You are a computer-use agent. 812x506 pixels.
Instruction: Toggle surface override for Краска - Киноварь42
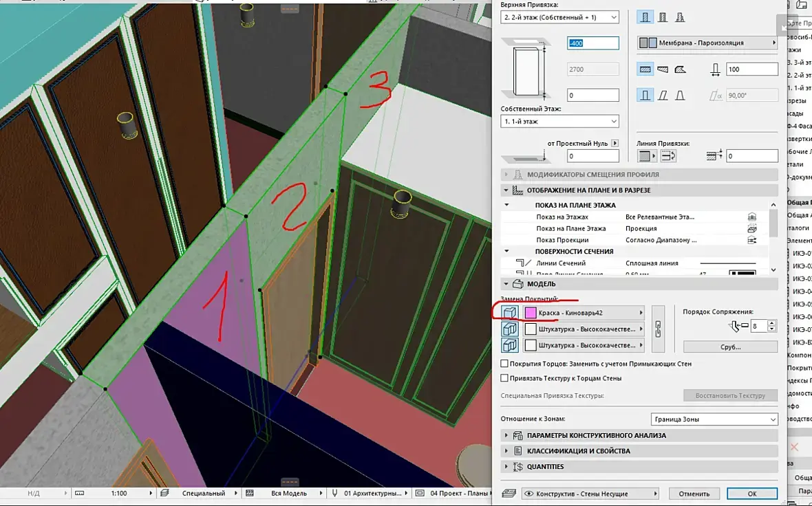pos(510,313)
